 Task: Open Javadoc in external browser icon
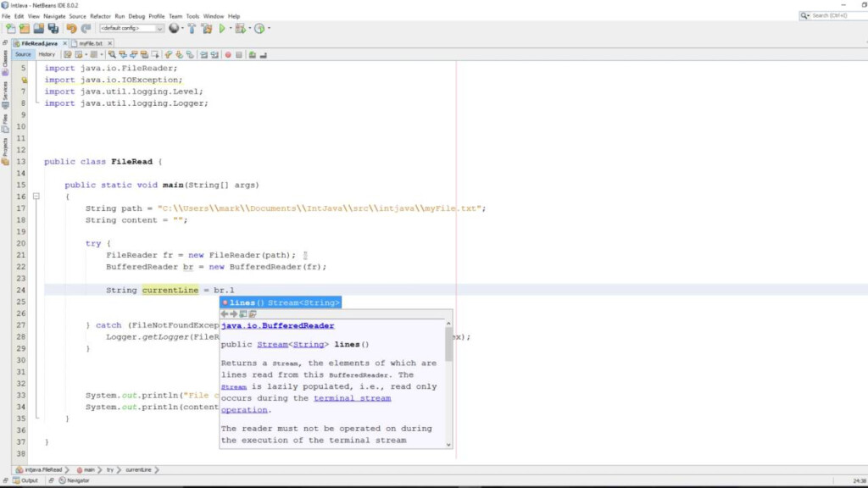tap(243, 313)
